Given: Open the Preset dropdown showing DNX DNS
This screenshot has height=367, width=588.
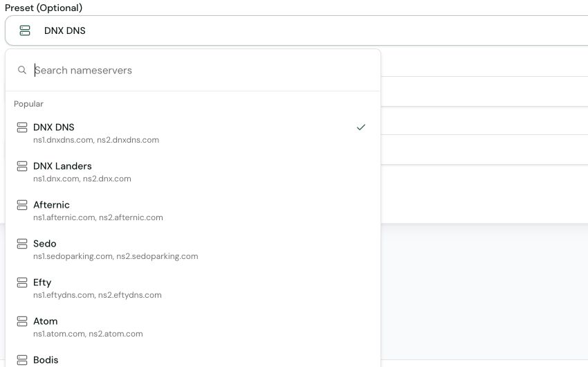Looking at the screenshot, I should click(296, 30).
